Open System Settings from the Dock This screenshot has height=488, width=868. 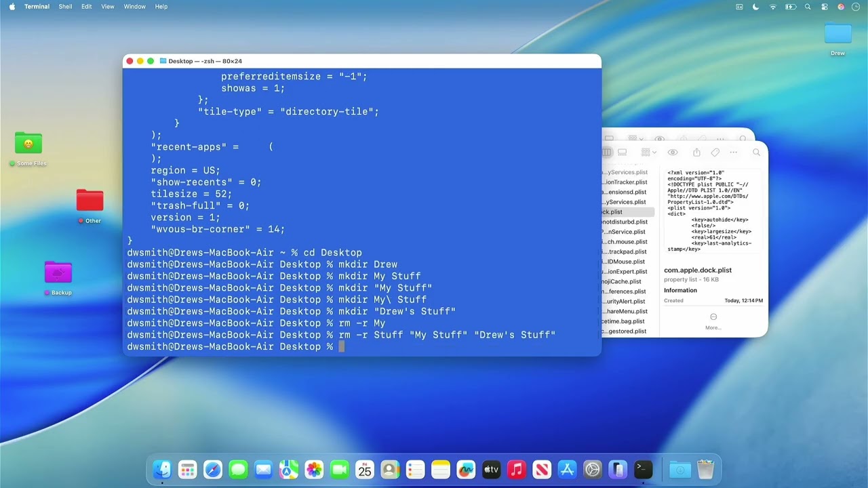coord(593,469)
